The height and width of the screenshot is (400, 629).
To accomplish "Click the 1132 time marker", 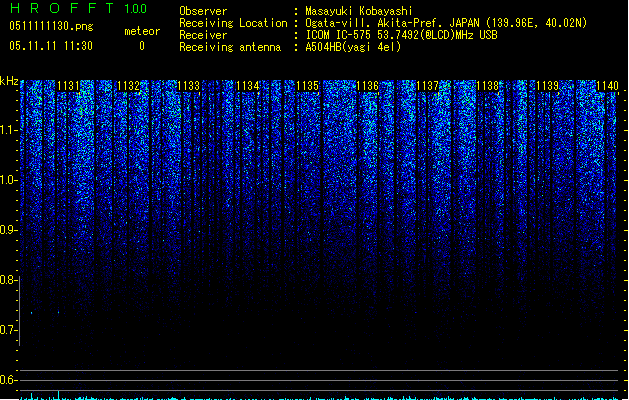I will pos(128,86).
